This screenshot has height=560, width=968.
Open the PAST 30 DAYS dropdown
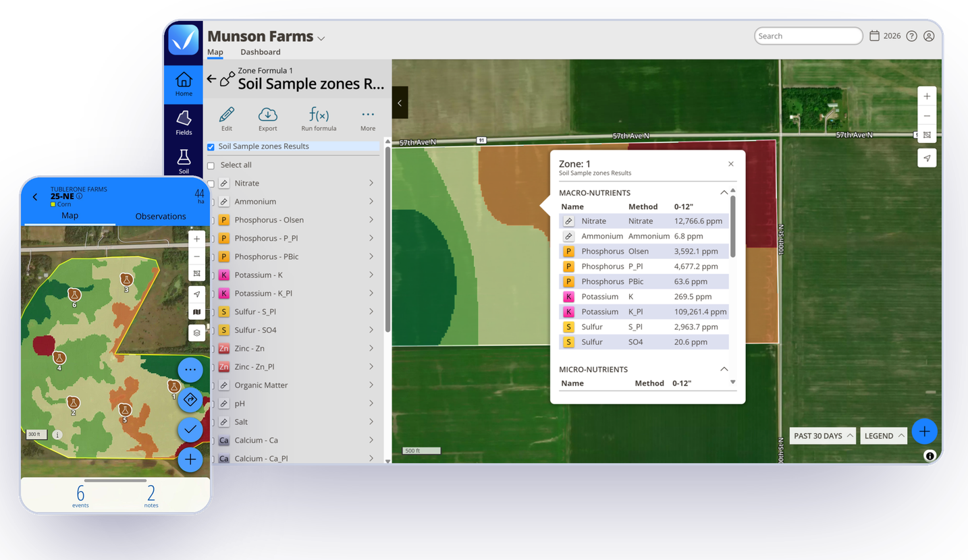[823, 436]
